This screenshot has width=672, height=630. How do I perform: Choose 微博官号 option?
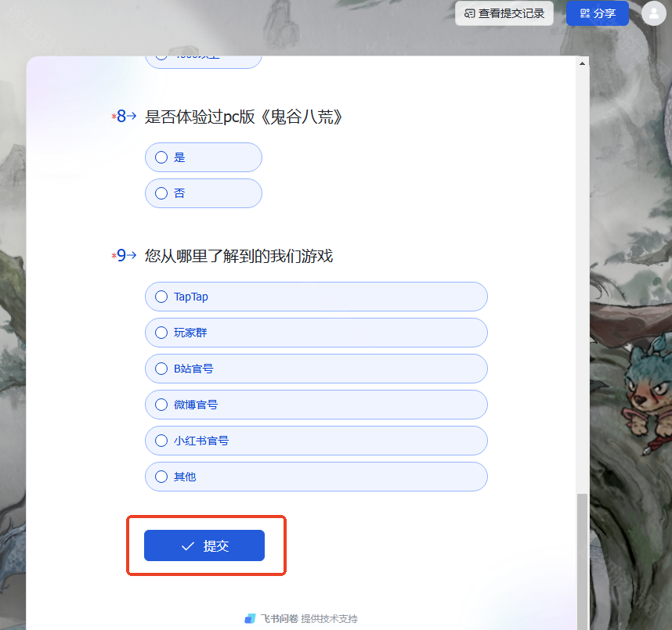[x=316, y=405]
